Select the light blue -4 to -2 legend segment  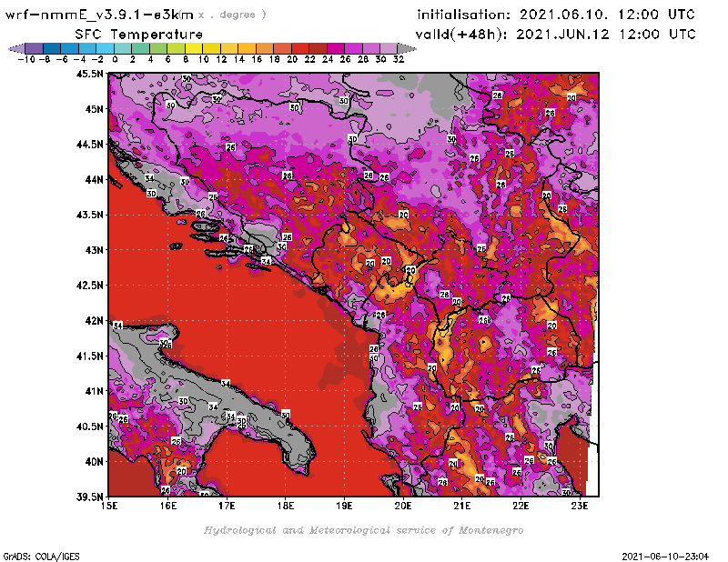pyautogui.click(x=87, y=48)
